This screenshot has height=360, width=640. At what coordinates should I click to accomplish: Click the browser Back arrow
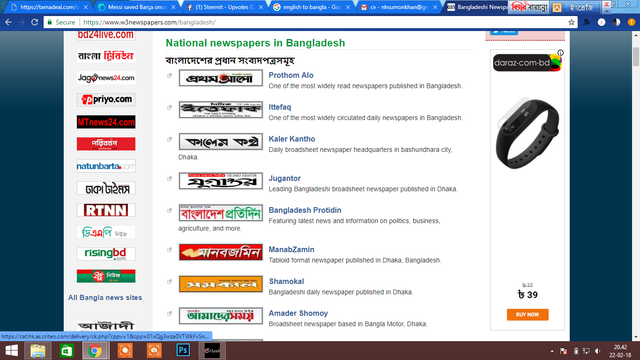pos(9,22)
